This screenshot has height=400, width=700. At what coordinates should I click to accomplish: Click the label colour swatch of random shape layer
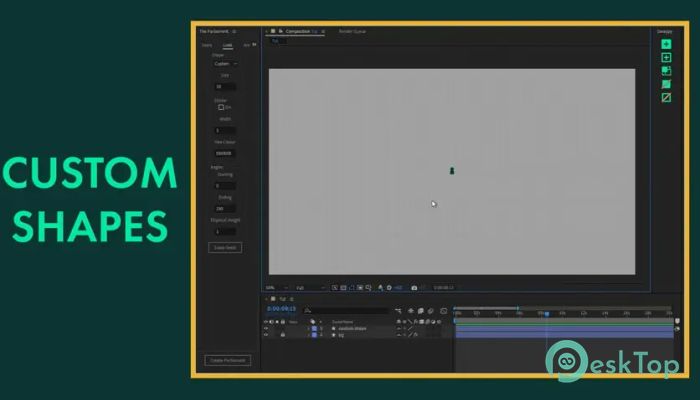[x=314, y=329]
